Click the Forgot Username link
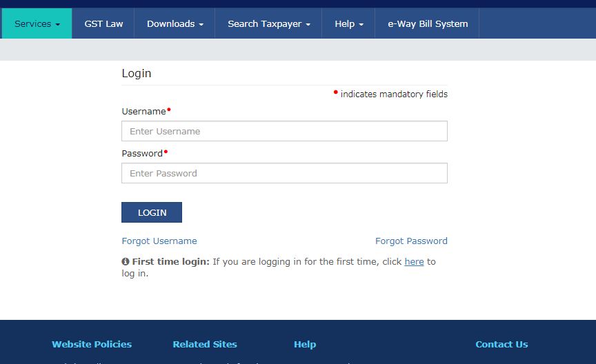 point(159,241)
